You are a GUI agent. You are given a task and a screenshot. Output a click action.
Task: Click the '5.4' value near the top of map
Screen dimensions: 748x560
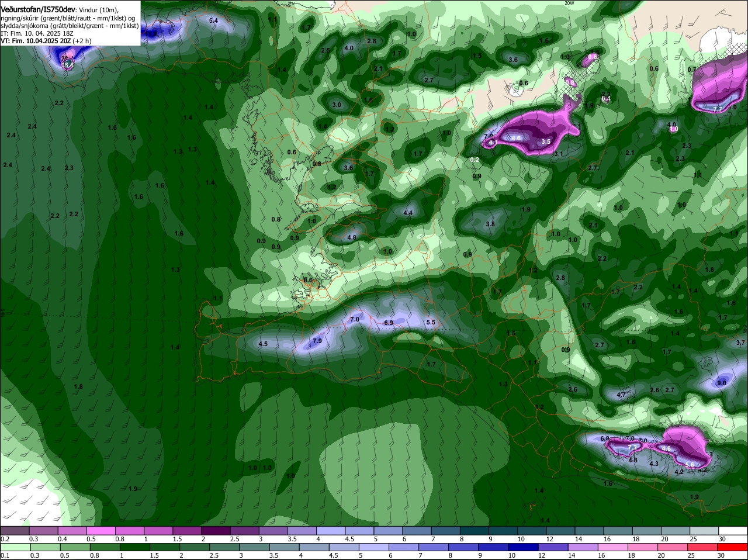pyautogui.click(x=213, y=20)
